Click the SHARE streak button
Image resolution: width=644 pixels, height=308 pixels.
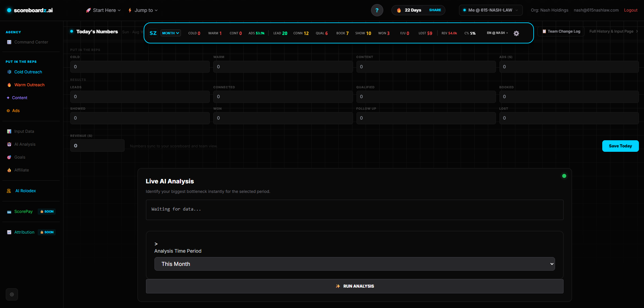435,10
